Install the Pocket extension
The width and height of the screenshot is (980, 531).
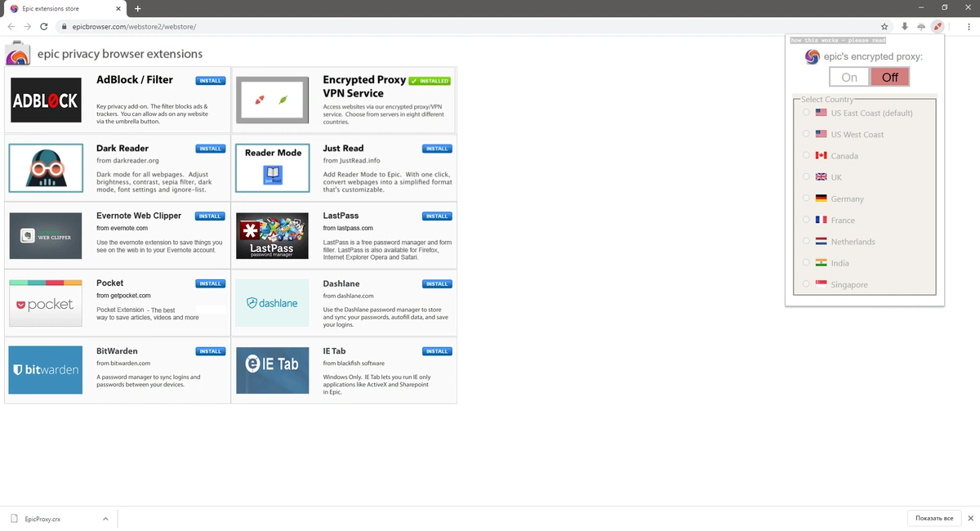click(x=211, y=283)
